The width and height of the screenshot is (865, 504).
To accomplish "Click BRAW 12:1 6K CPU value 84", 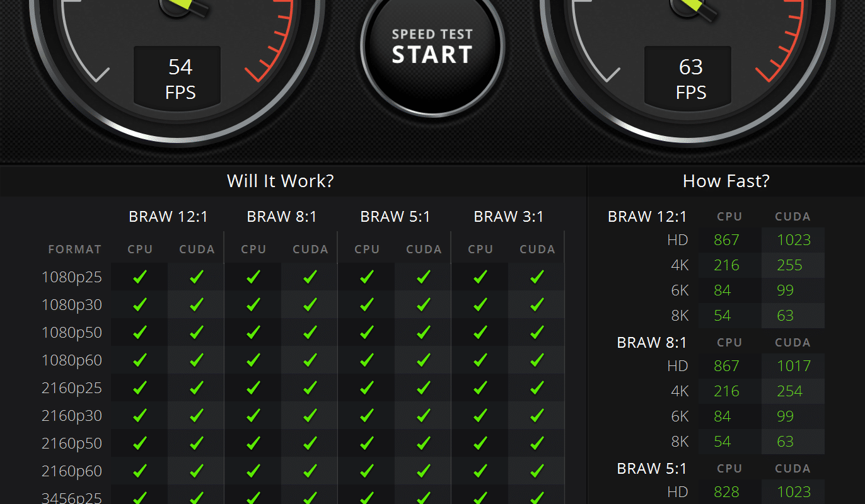I will (x=723, y=290).
